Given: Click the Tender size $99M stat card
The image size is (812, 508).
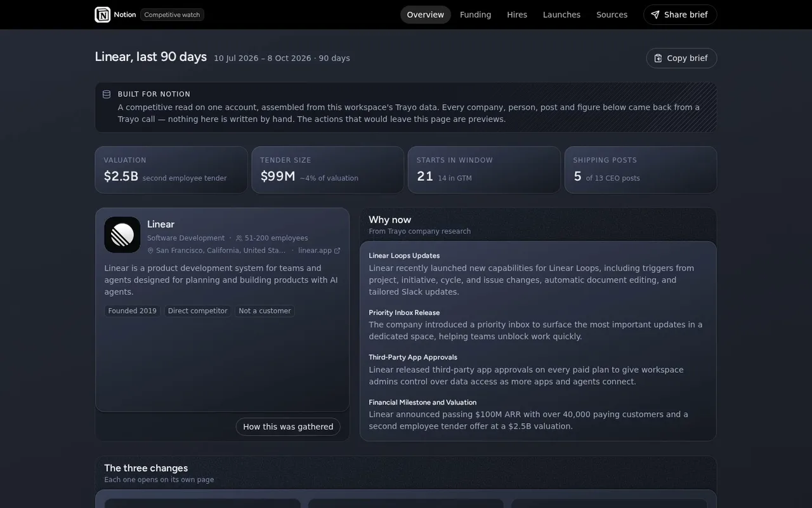Looking at the screenshot, I should [327, 170].
